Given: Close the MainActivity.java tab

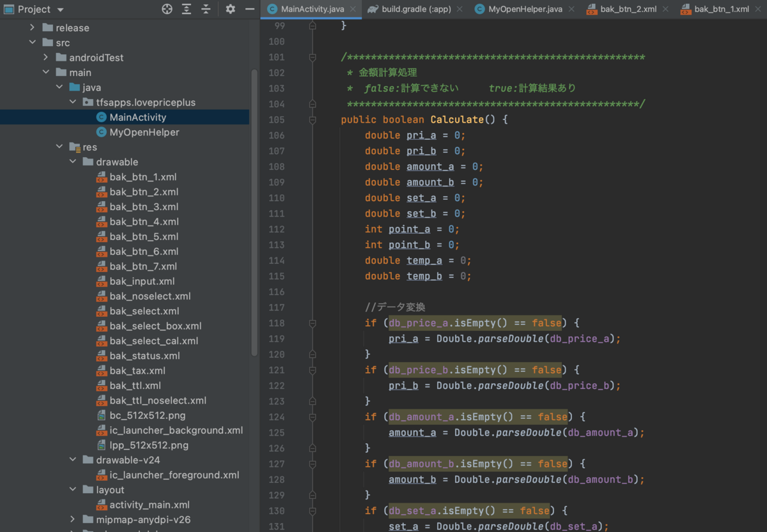Looking at the screenshot, I should [x=352, y=10].
